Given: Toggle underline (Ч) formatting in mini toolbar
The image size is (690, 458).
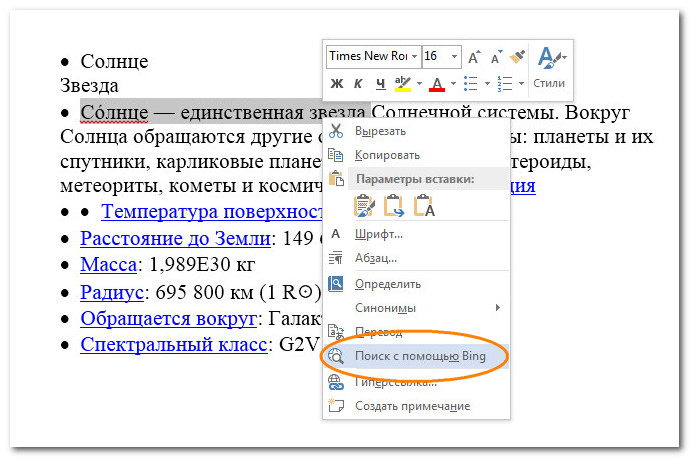Looking at the screenshot, I should (x=380, y=83).
